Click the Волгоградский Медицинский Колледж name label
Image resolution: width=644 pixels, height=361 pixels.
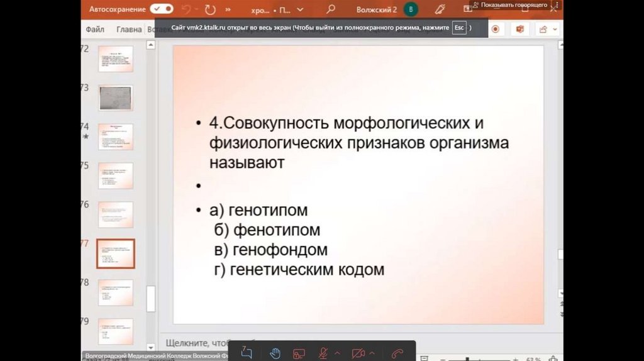156,356
